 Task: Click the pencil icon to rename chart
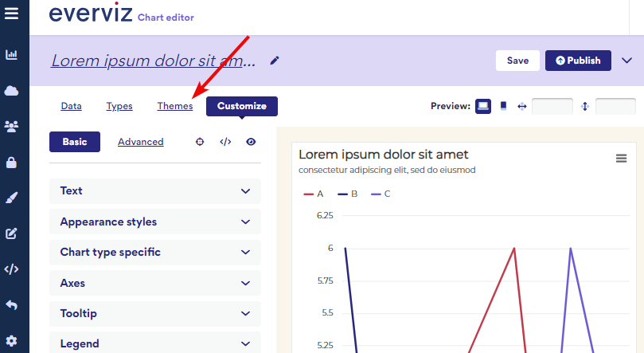(x=275, y=61)
